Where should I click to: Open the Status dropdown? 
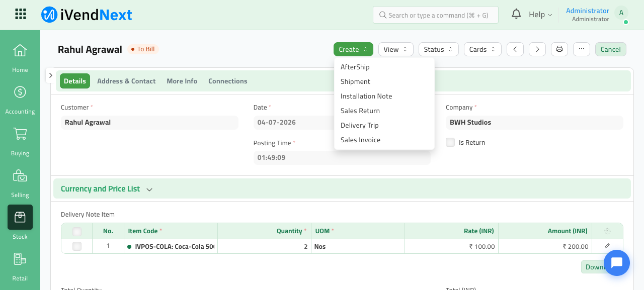(439, 49)
